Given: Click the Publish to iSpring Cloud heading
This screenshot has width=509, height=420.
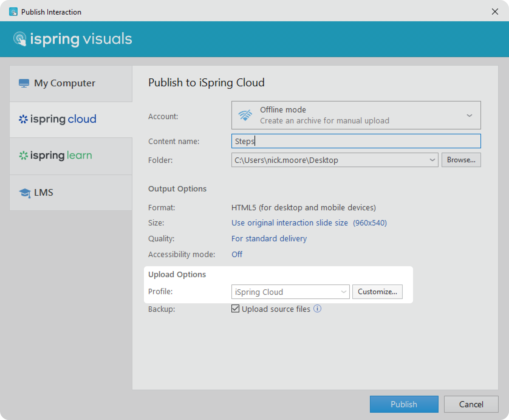Looking at the screenshot, I should (x=207, y=83).
